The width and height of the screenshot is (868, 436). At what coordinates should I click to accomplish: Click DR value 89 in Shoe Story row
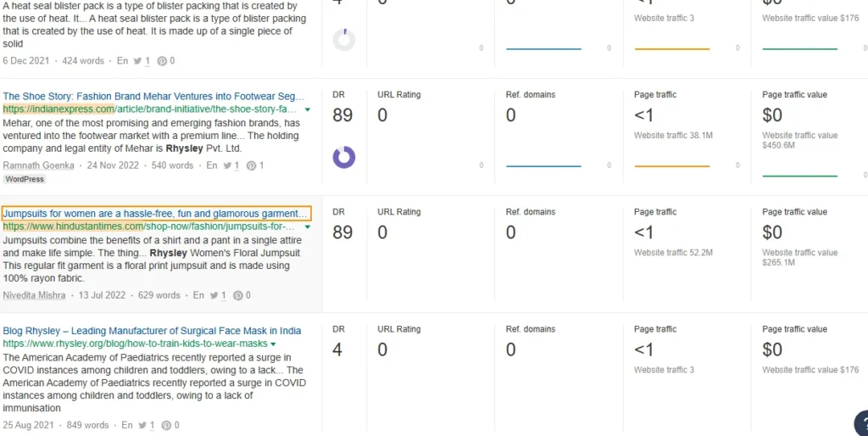point(342,115)
